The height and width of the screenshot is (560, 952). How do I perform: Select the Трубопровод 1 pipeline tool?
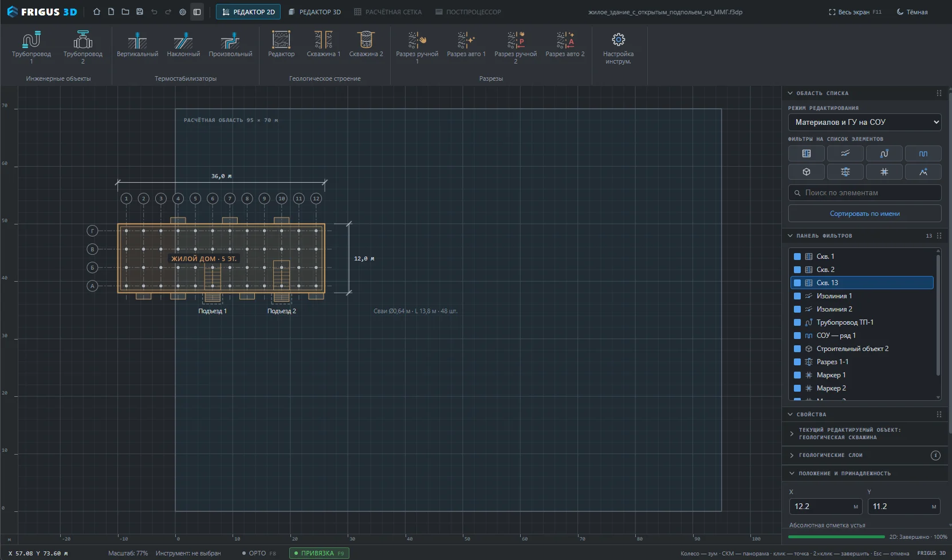coord(32,48)
